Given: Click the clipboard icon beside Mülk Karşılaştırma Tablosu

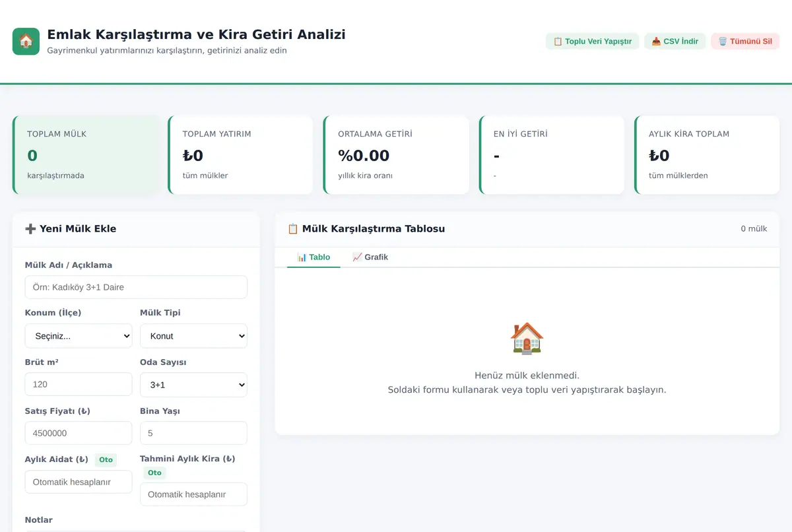Looking at the screenshot, I should [293, 229].
